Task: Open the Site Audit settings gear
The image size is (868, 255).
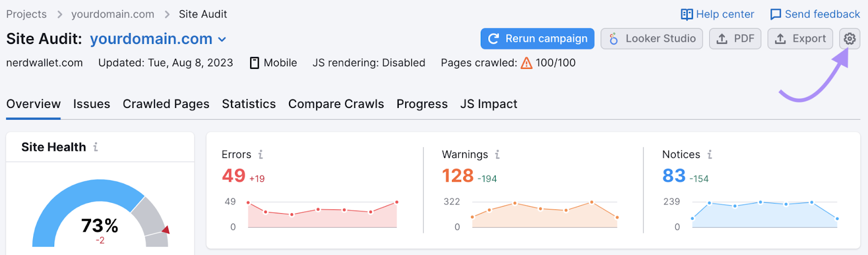Action: [x=850, y=39]
